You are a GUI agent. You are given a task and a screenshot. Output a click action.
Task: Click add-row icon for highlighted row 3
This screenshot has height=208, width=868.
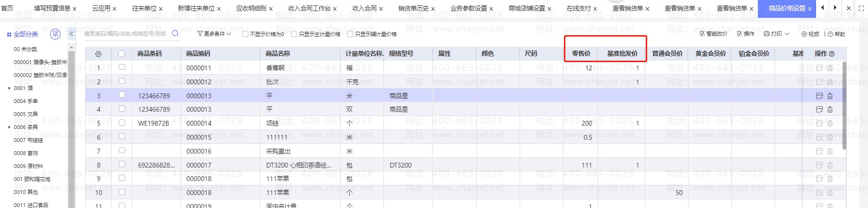820,96
